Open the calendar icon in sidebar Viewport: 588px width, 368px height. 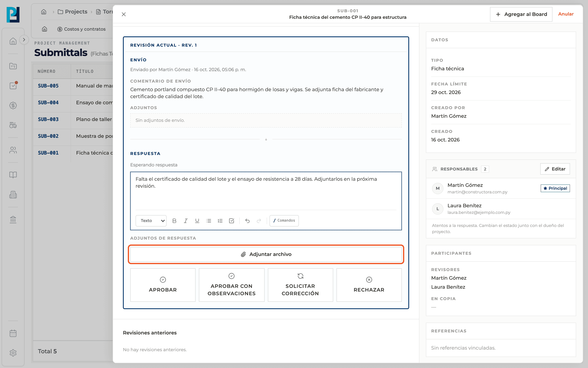(x=13, y=333)
